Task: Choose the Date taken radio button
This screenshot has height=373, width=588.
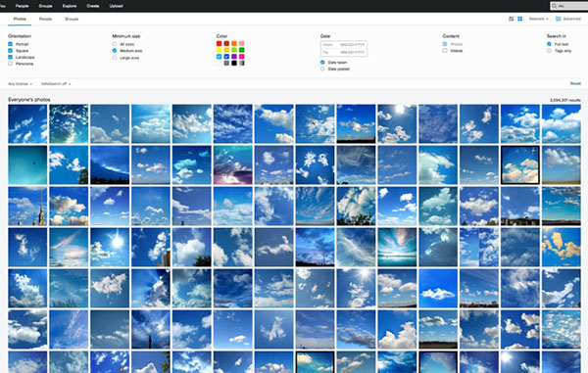Action: pyautogui.click(x=322, y=63)
